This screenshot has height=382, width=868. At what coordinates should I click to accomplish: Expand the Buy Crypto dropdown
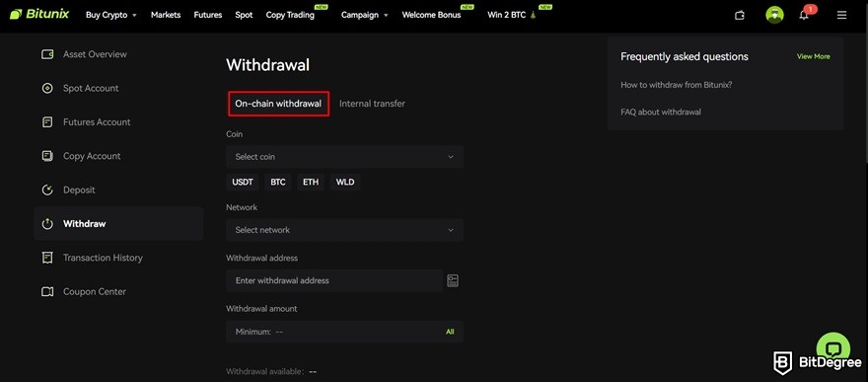pos(111,15)
